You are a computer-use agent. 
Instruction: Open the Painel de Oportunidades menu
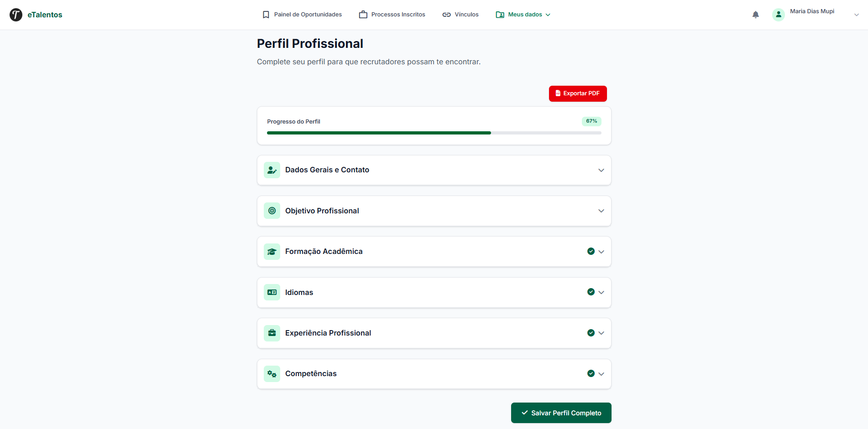point(302,15)
